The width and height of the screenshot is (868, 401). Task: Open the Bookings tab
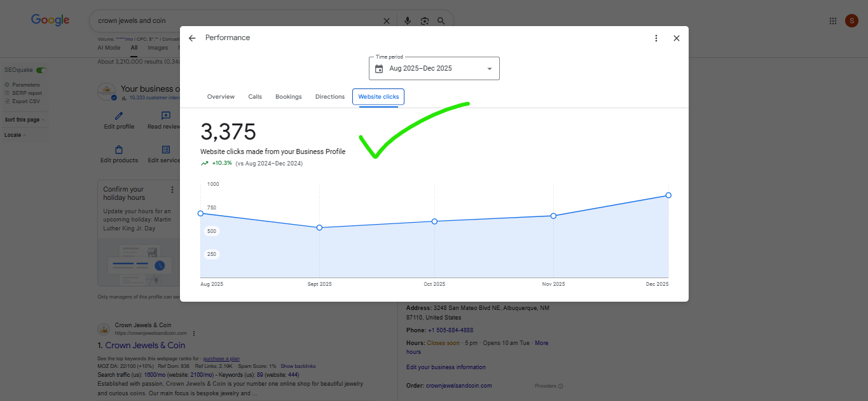click(x=289, y=97)
